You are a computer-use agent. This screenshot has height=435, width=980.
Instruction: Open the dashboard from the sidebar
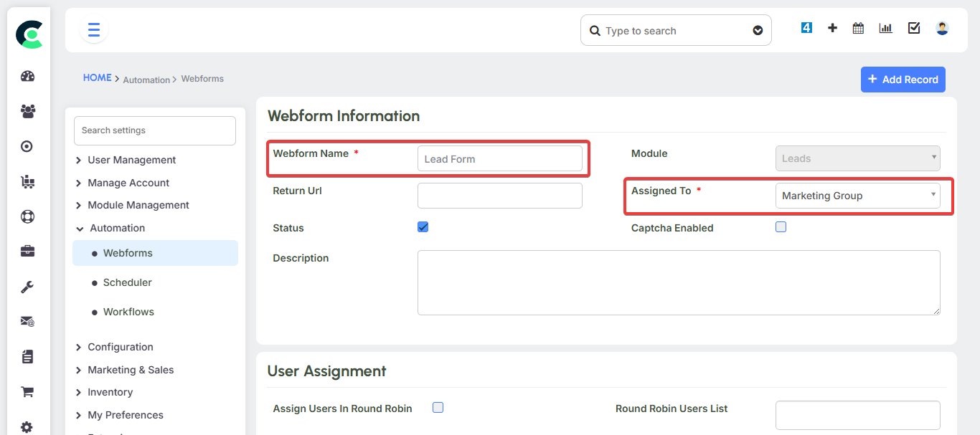pos(27,76)
